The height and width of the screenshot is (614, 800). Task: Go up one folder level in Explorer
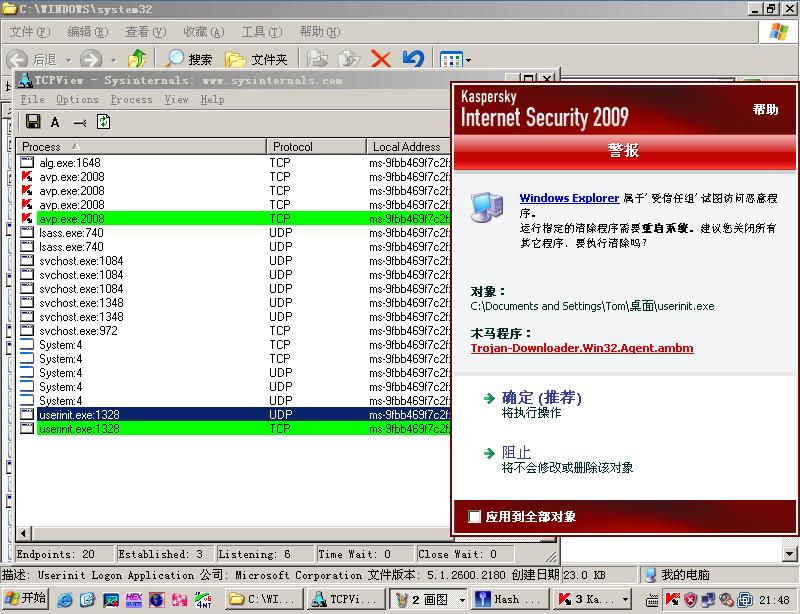click(x=137, y=59)
